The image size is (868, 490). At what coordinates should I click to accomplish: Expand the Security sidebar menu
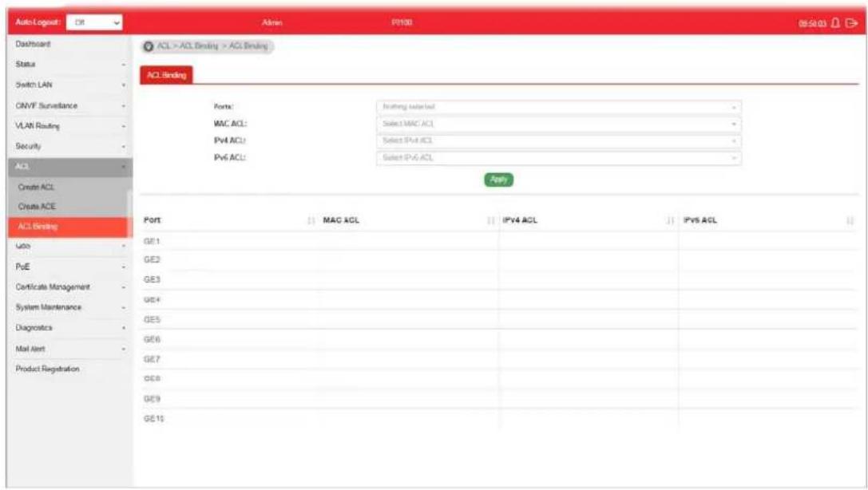(69, 147)
